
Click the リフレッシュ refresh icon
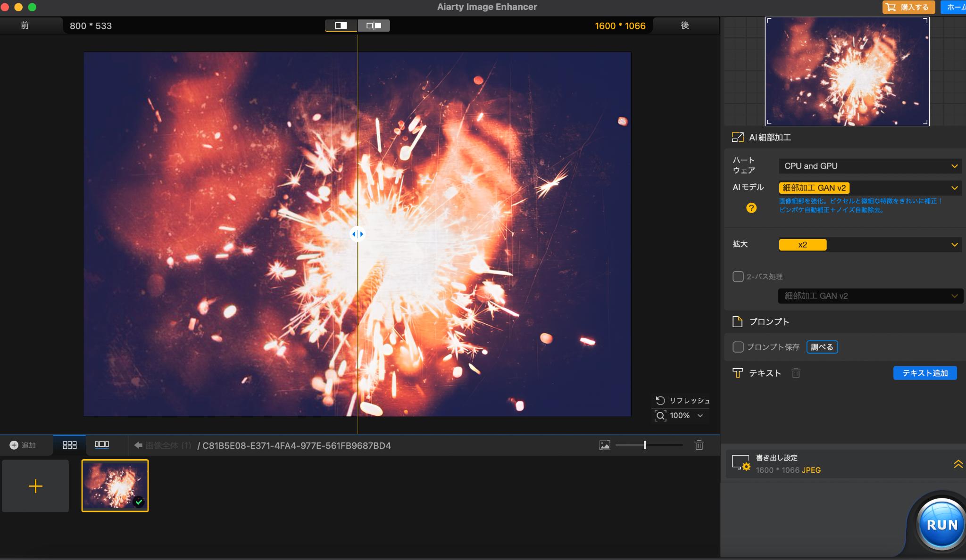tap(660, 400)
